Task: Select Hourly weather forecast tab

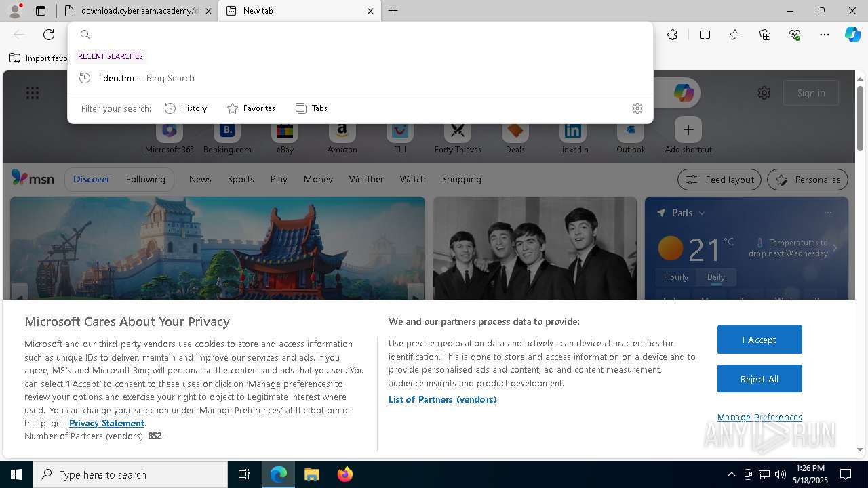Action: pyautogui.click(x=676, y=277)
